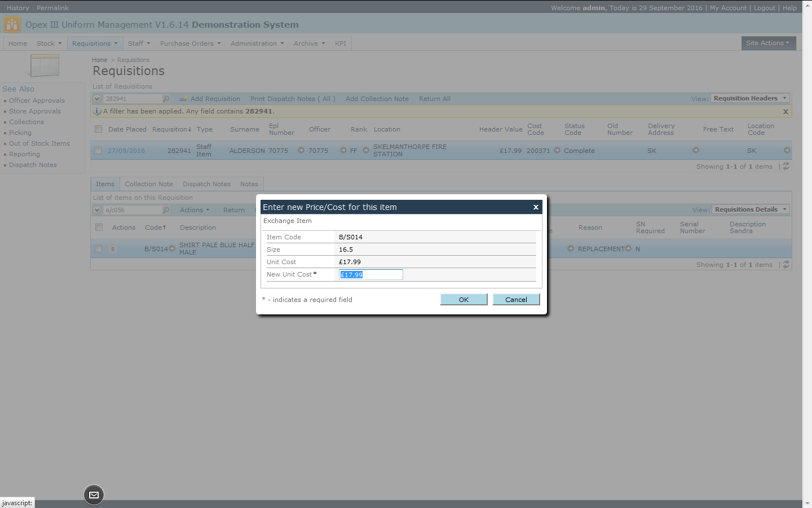Click Return All link
Image resolution: width=812 pixels, height=508 pixels.
pyautogui.click(x=435, y=99)
